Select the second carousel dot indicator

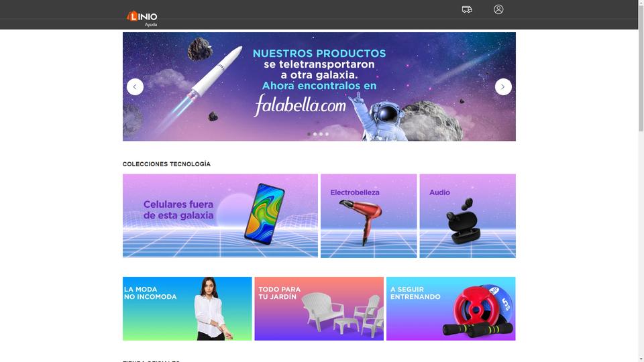(x=315, y=134)
